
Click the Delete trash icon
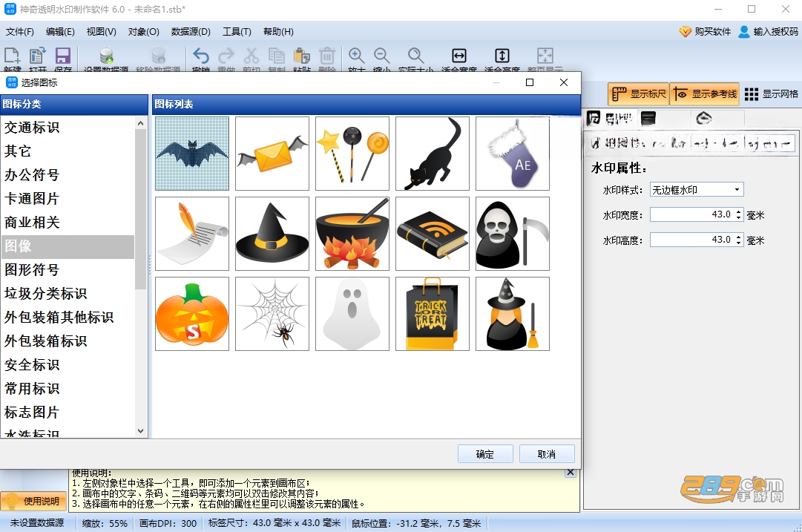tap(327, 56)
